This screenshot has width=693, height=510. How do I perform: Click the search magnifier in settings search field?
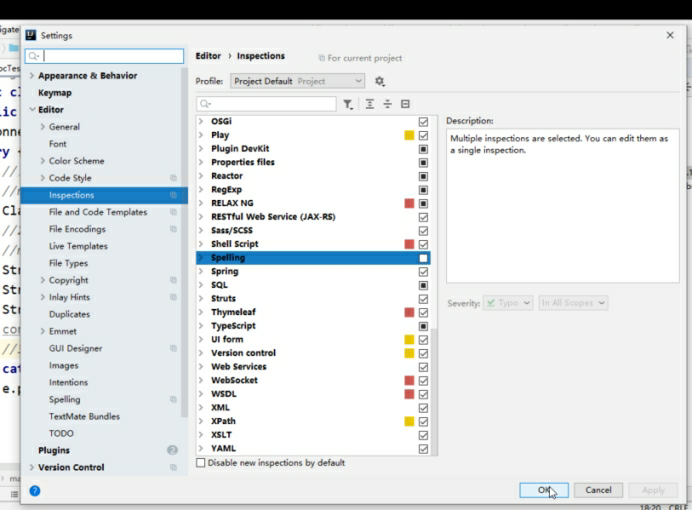click(33, 56)
